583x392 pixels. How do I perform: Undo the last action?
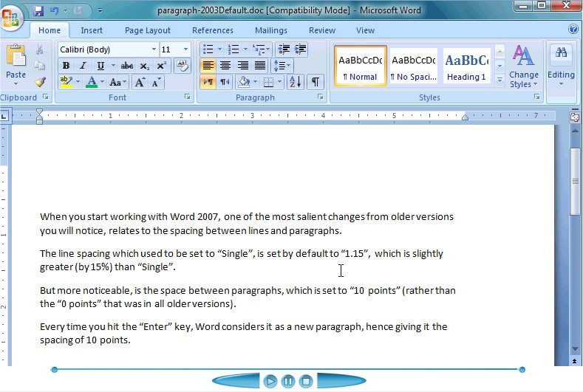pos(54,11)
